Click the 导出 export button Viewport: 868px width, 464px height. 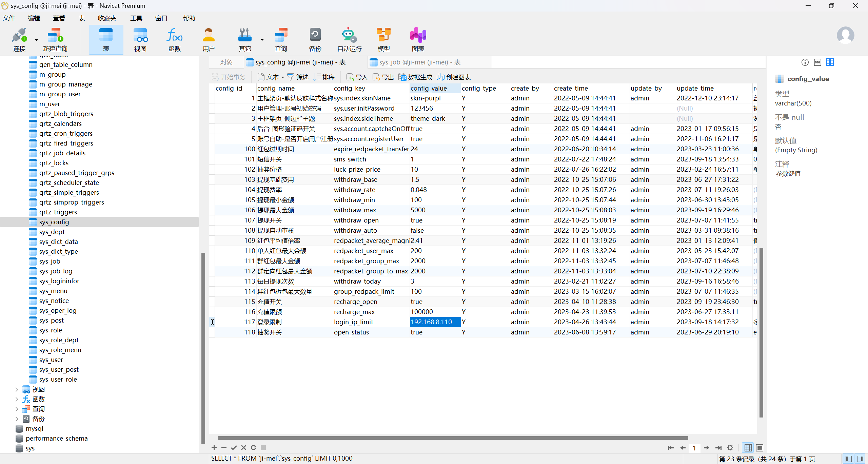pyautogui.click(x=383, y=77)
